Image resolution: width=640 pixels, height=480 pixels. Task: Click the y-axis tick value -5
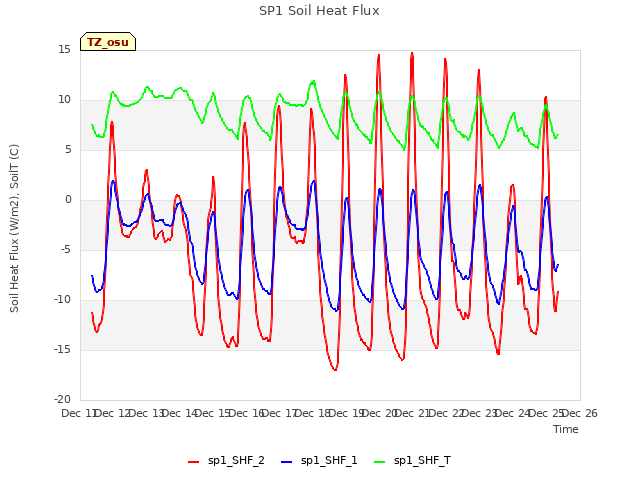click(66, 250)
